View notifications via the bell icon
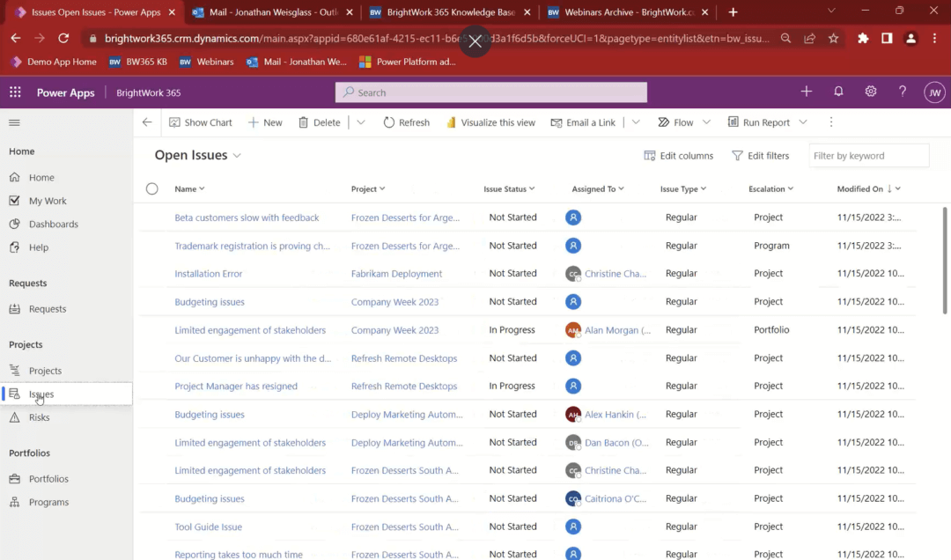 coord(838,92)
